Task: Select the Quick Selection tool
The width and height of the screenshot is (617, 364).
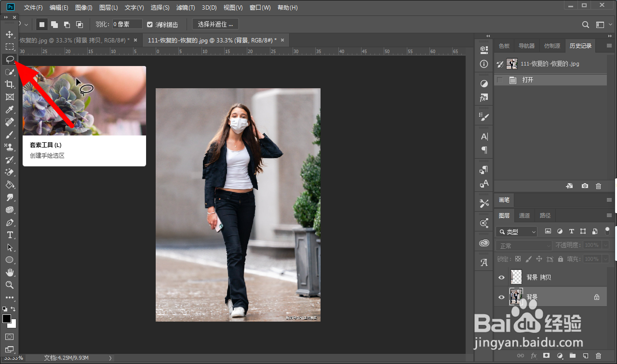Action: click(9, 72)
